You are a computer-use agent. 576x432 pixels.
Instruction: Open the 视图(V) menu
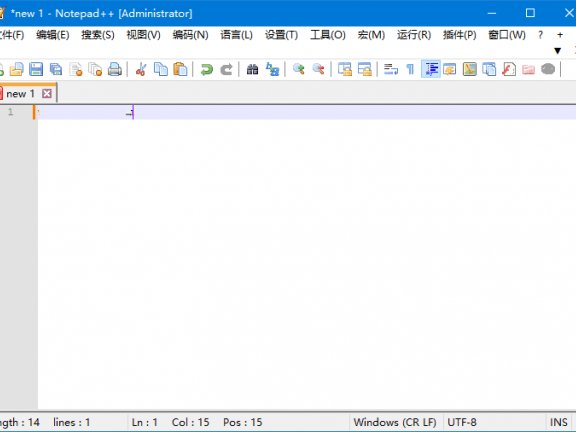pos(143,35)
